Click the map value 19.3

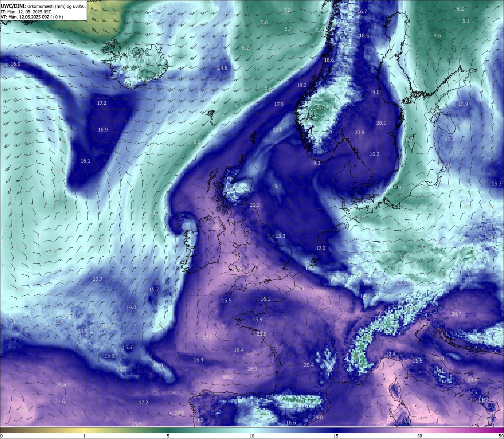315,163
